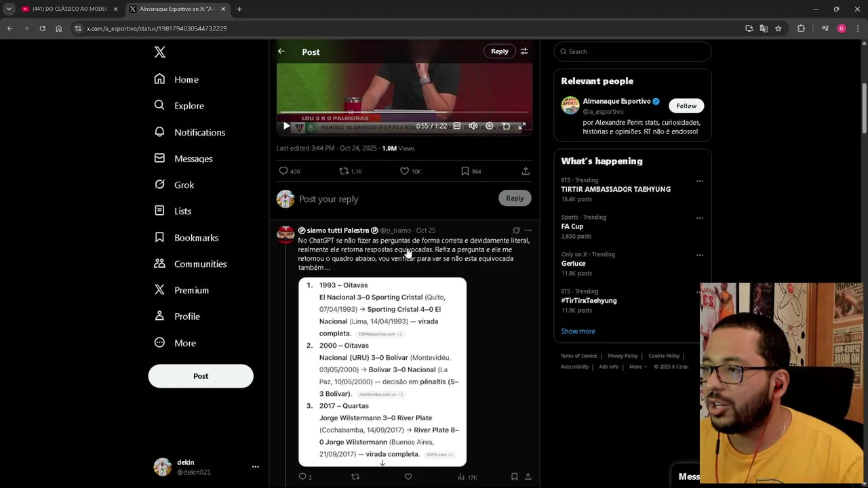
Task: Open Chrome media control icon
Action: pyautogui.click(x=825, y=28)
